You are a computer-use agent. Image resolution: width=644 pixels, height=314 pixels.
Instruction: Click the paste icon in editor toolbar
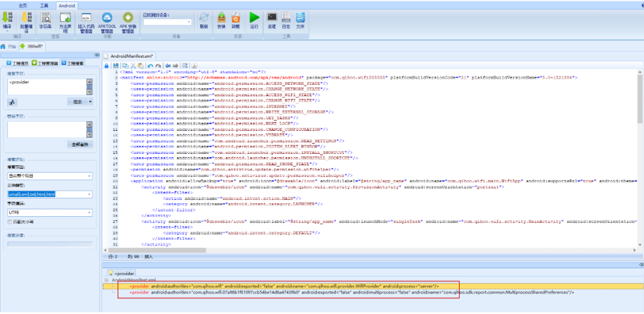(x=140, y=66)
